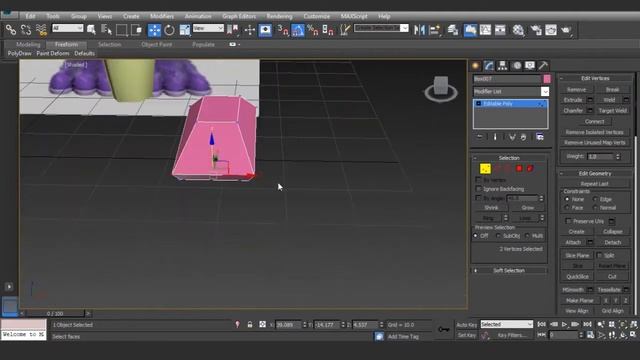
Task: Activate the Select and Move tool
Action: point(154,30)
